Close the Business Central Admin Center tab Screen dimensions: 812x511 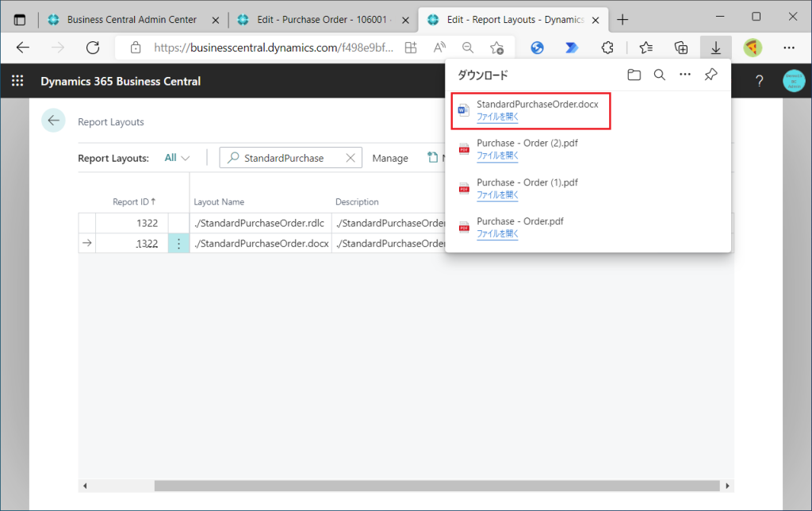tap(216, 20)
